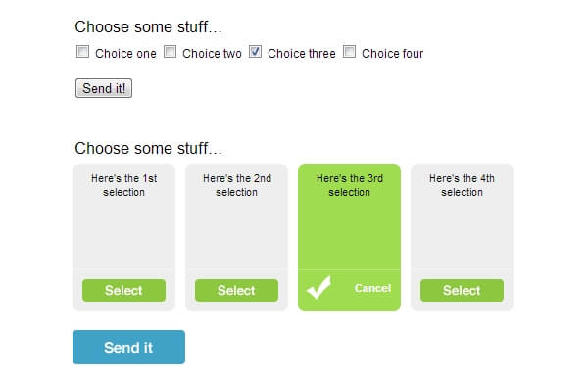Click the "Choice one" text label

click(x=125, y=54)
